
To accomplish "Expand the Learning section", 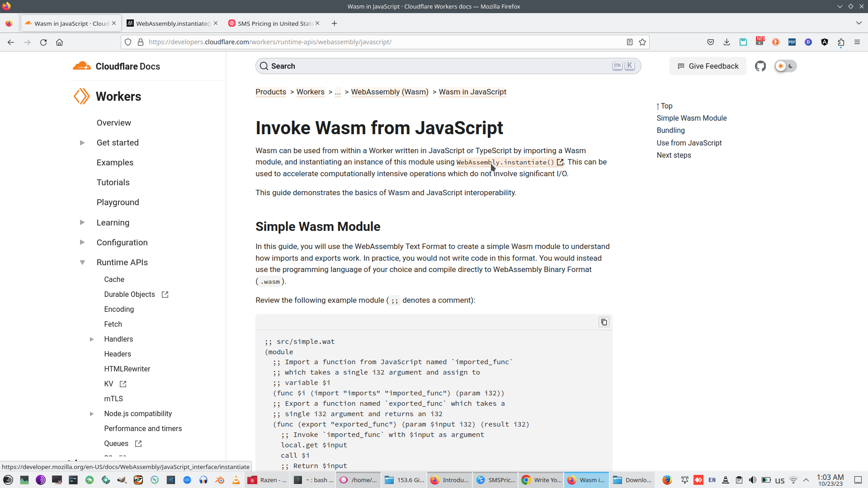I will coord(82,222).
